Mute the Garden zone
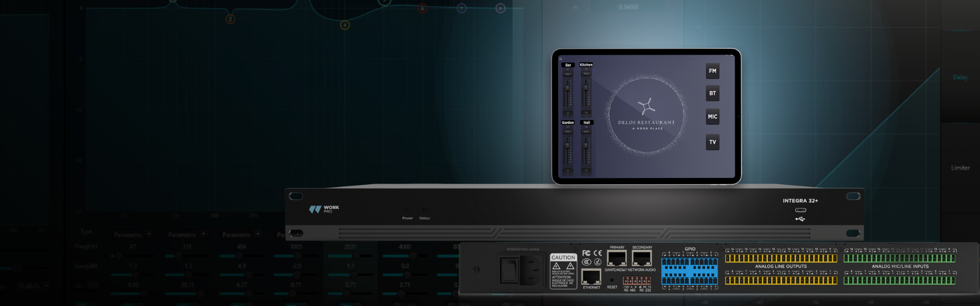 click(568, 132)
